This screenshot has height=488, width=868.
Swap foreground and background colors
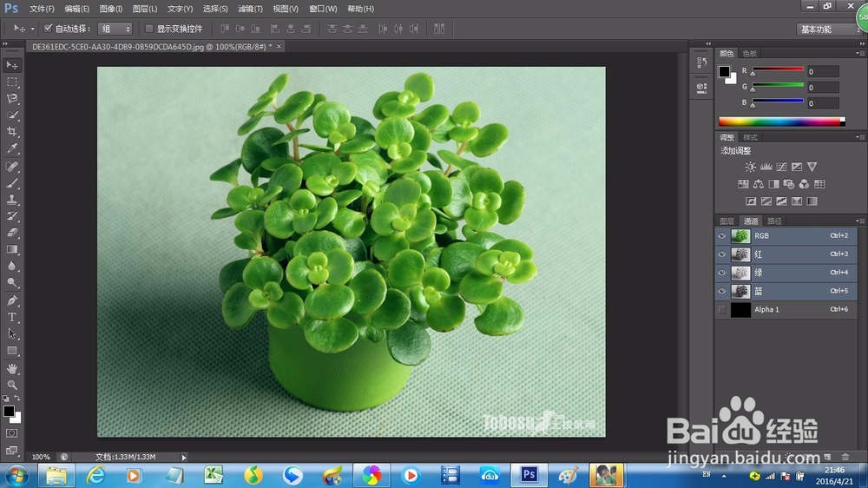[17, 399]
